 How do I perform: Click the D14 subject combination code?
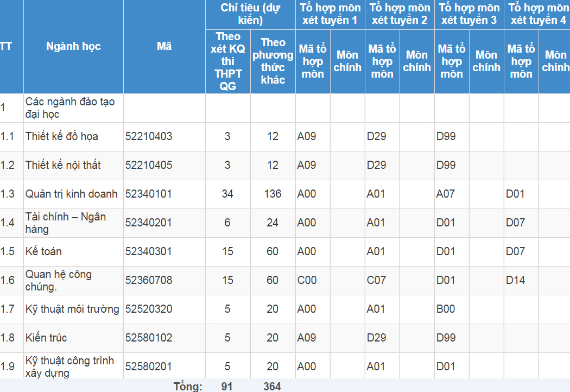[x=516, y=280]
